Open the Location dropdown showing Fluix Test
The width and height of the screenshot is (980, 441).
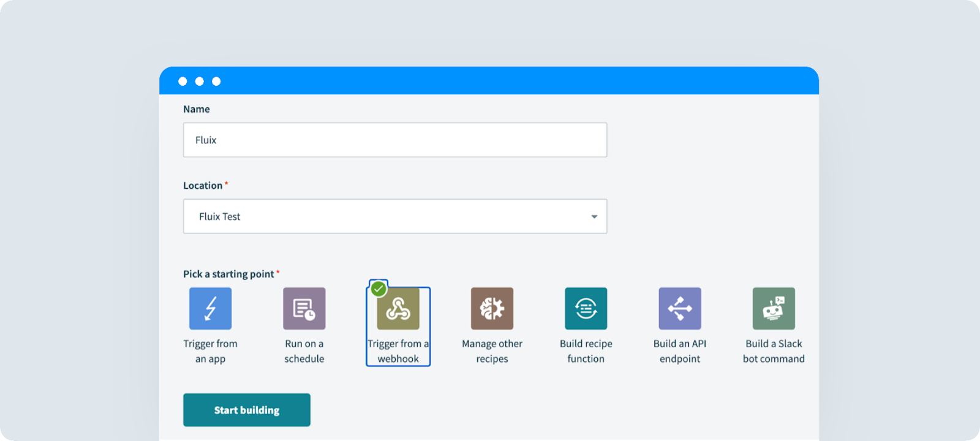395,216
